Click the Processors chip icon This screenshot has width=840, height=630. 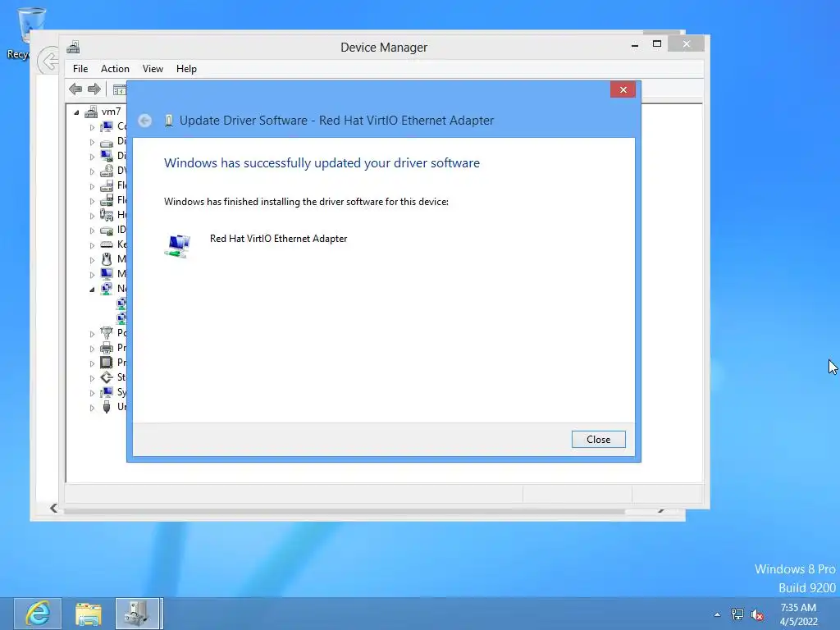point(107,363)
